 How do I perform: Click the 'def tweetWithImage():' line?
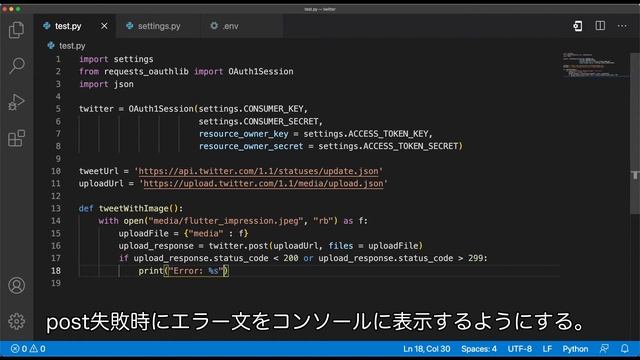point(131,209)
